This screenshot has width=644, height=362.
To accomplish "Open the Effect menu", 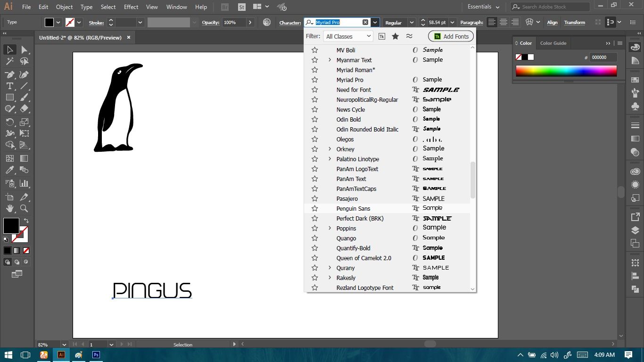I will [131, 7].
